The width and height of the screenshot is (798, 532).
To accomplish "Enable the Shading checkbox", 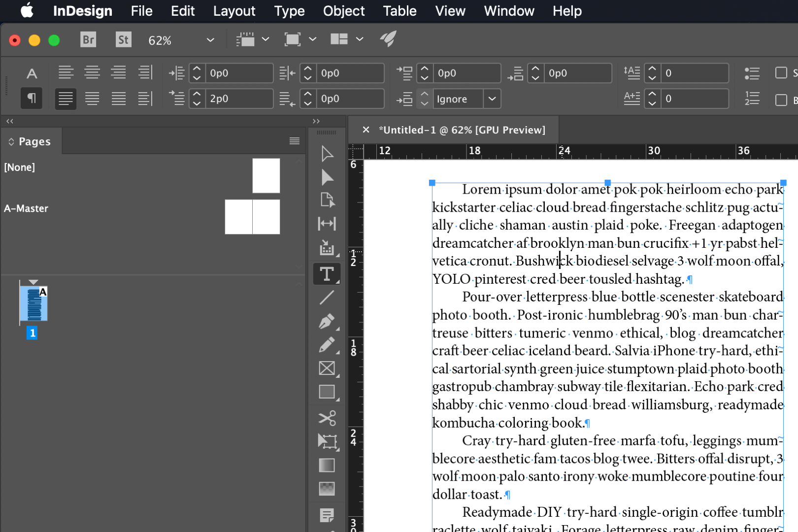I will click(x=782, y=72).
